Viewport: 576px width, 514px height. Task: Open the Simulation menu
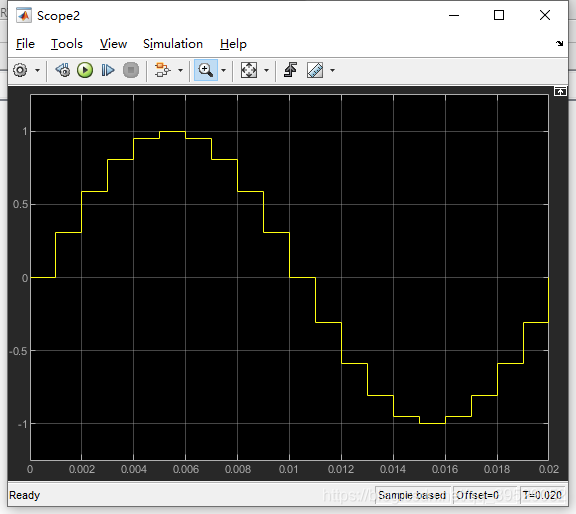pyautogui.click(x=173, y=44)
